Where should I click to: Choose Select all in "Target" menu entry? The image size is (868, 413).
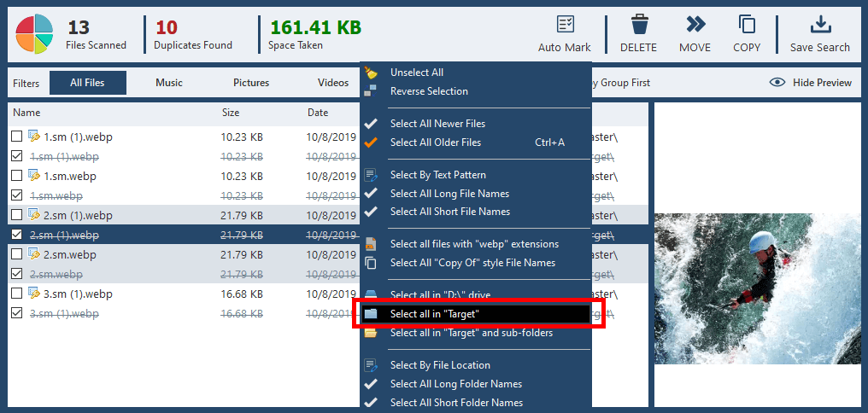(434, 314)
